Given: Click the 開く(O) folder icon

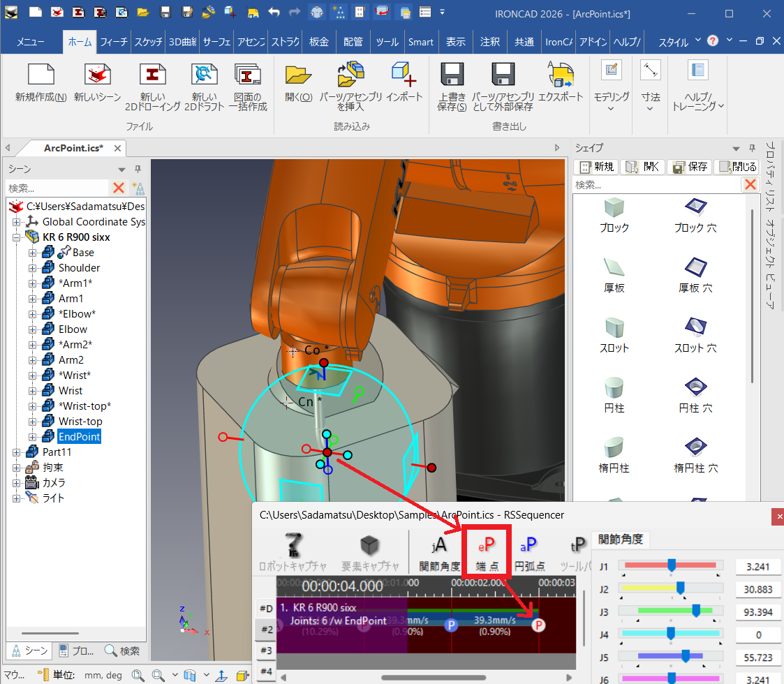Looking at the screenshot, I should [299, 75].
